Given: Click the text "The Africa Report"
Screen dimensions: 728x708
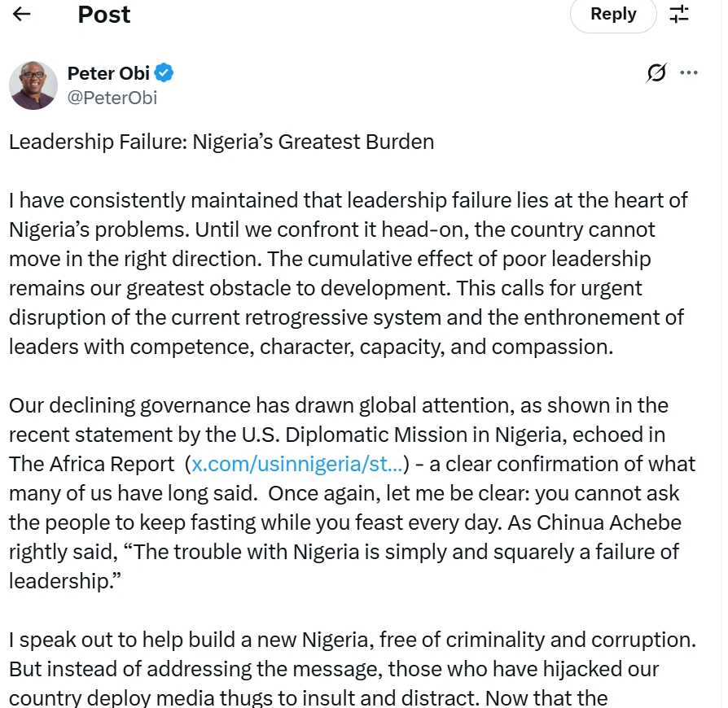Looking at the screenshot, I should 91,464.
